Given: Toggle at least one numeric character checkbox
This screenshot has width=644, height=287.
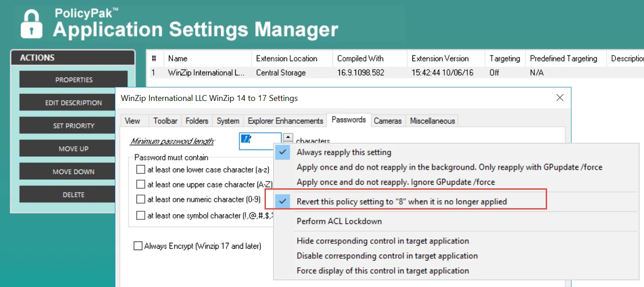Looking at the screenshot, I should coord(141,200).
